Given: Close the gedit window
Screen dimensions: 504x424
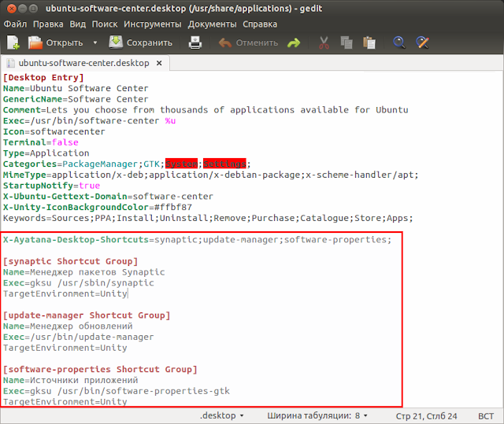Looking at the screenshot, I should 12,9.
